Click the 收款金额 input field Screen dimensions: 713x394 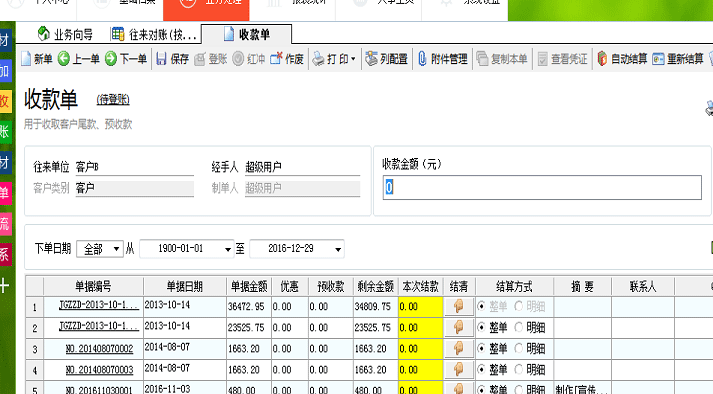click(542, 187)
